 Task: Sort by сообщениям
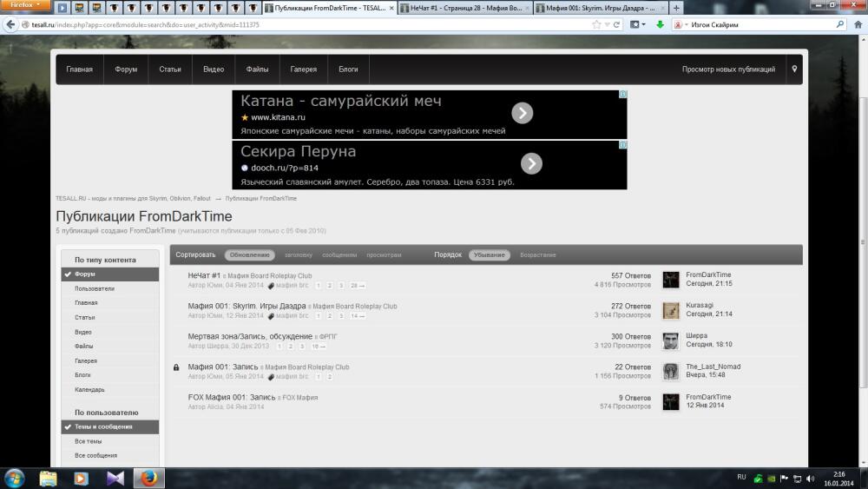coord(339,254)
